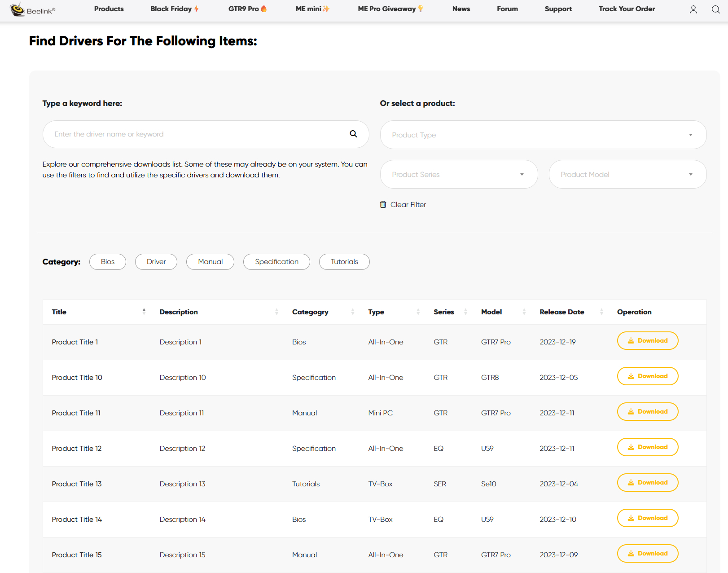Go to the Support menu item
This screenshot has height=573, width=728.
pos(558,9)
